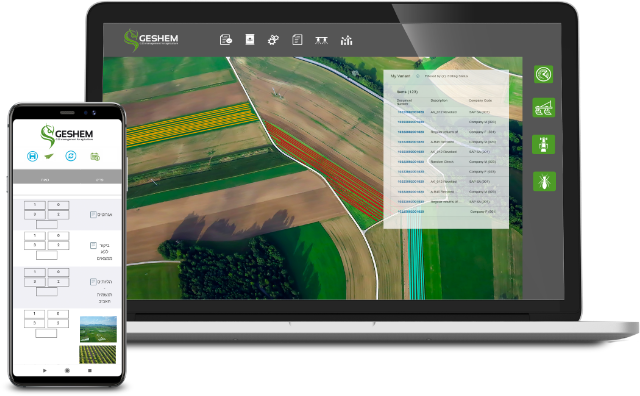This screenshot has height=396, width=640.
Task: Toggle the first row checkbox on phone list
Action: 93,214
